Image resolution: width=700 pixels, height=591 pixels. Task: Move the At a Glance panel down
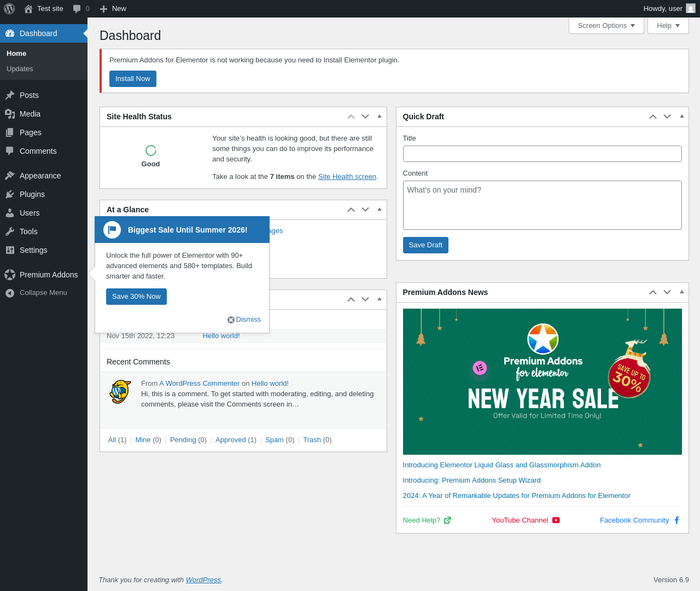365,210
